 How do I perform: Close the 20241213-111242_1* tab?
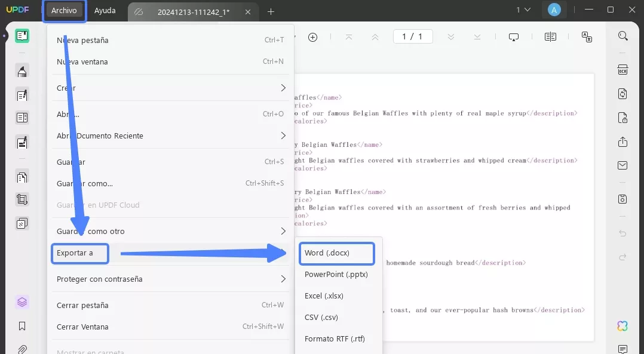(x=248, y=13)
